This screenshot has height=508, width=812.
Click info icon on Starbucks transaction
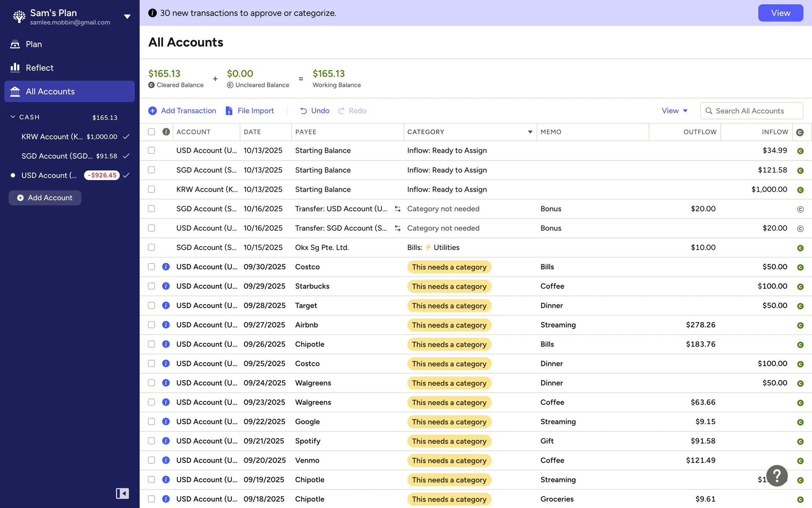pos(166,286)
